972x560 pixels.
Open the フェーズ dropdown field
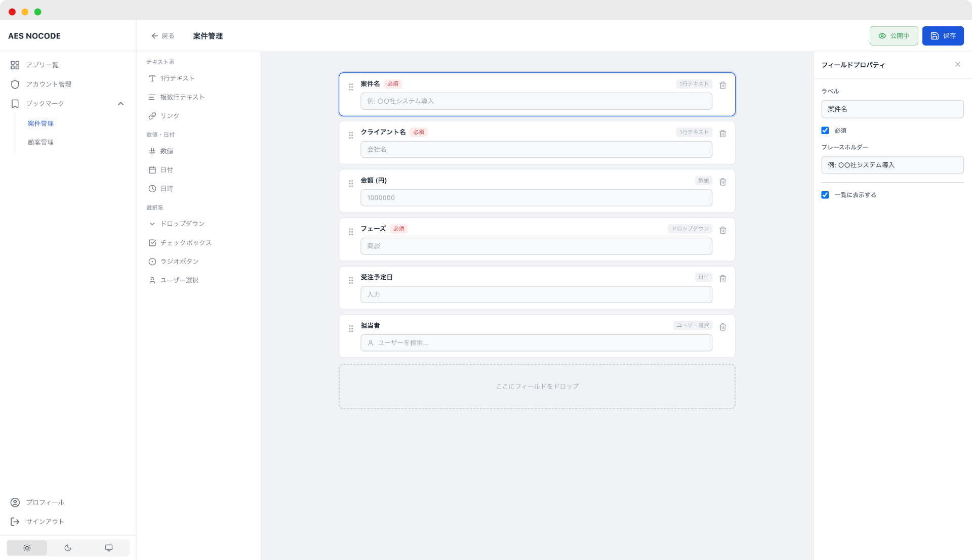coord(536,246)
